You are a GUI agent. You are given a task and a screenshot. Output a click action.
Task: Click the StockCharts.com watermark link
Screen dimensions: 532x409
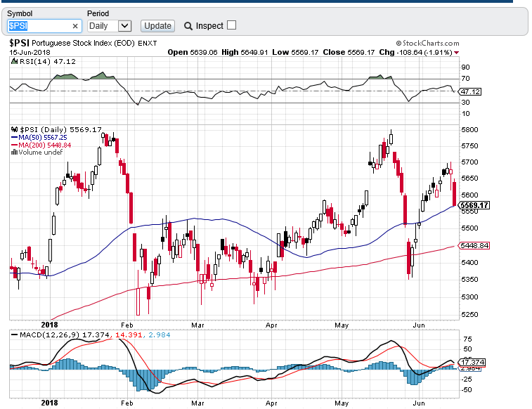tap(427, 43)
